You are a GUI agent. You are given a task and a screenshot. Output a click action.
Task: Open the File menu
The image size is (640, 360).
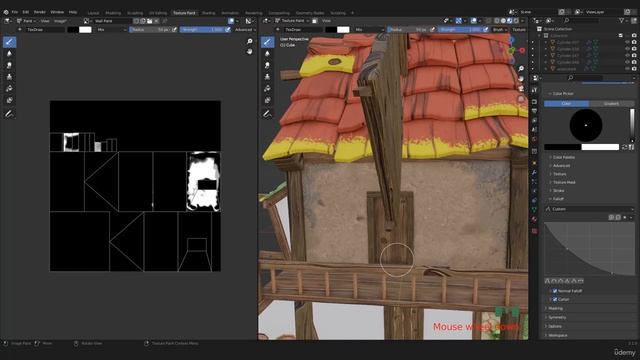(x=15, y=12)
